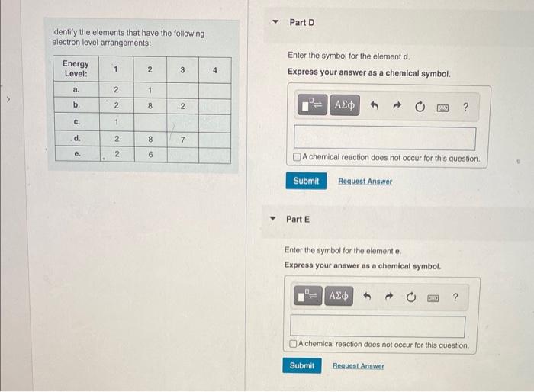Click the Part E answer input field
The width and height of the screenshot is (534, 392).
tap(378, 326)
